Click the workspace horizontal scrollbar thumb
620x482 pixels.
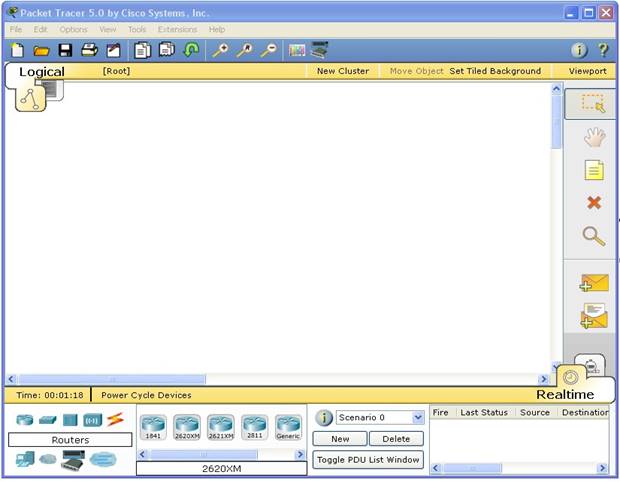(x=112, y=379)
